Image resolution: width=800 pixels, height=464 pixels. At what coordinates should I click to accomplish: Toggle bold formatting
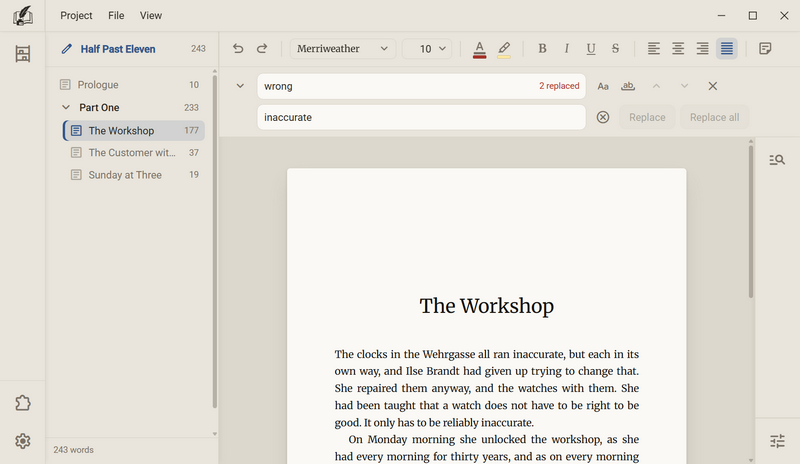tap(542, 48)
